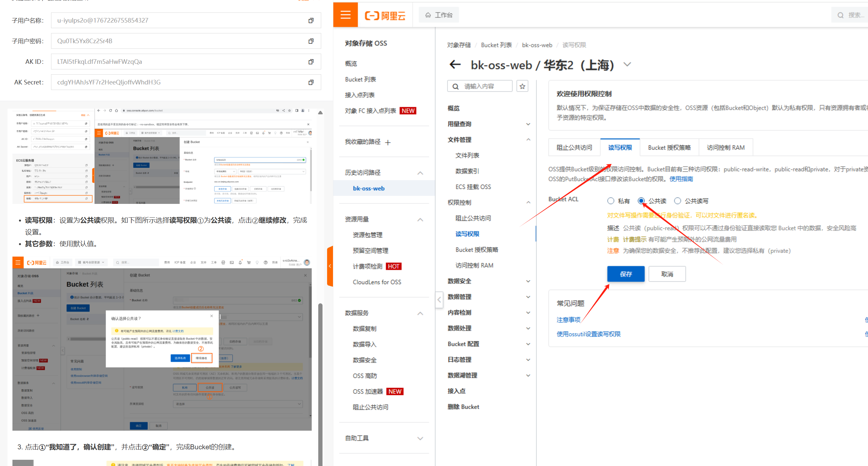Click the back arrow beside bk-oss-web
The height and width of the screenshot is (466, 868).
click(x=455, y=64)
